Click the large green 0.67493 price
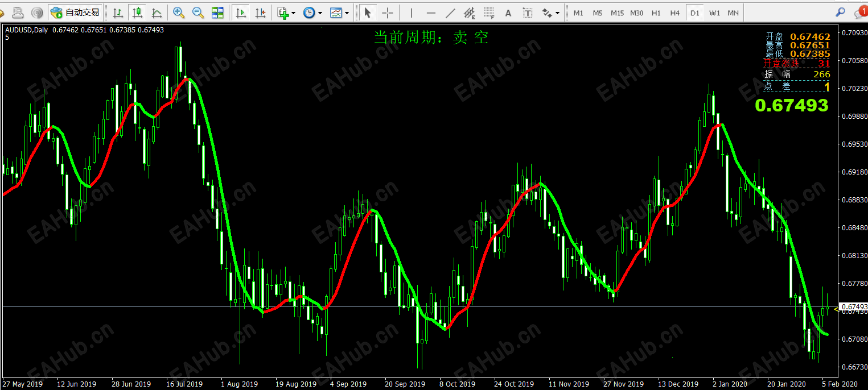Viewport: 868px width, 390px height. click(x=792, y=105)
